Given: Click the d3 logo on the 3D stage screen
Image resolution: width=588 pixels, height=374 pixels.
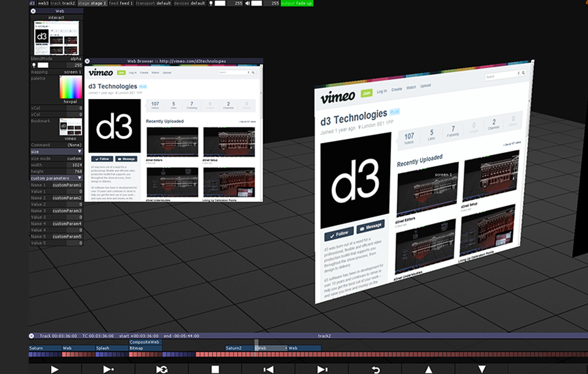Looking at the screenshot, I should click(x=356, y=181).
